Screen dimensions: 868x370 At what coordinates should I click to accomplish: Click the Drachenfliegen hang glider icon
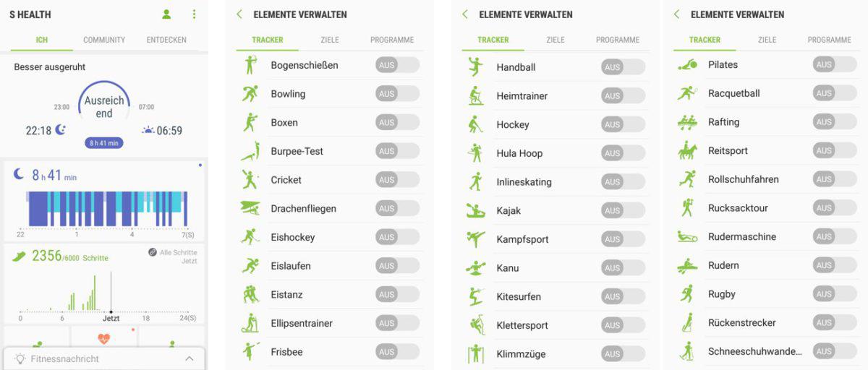(250, 208)
